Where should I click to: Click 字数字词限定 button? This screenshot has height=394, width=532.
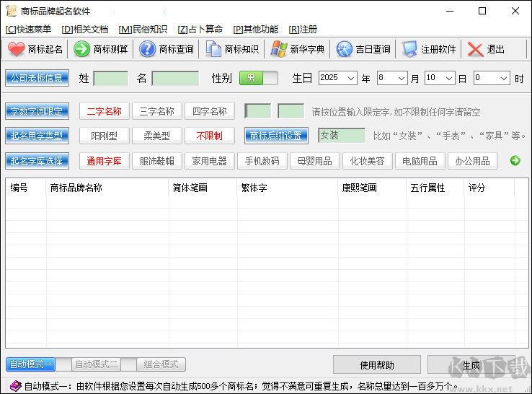[x=37, y=111]
